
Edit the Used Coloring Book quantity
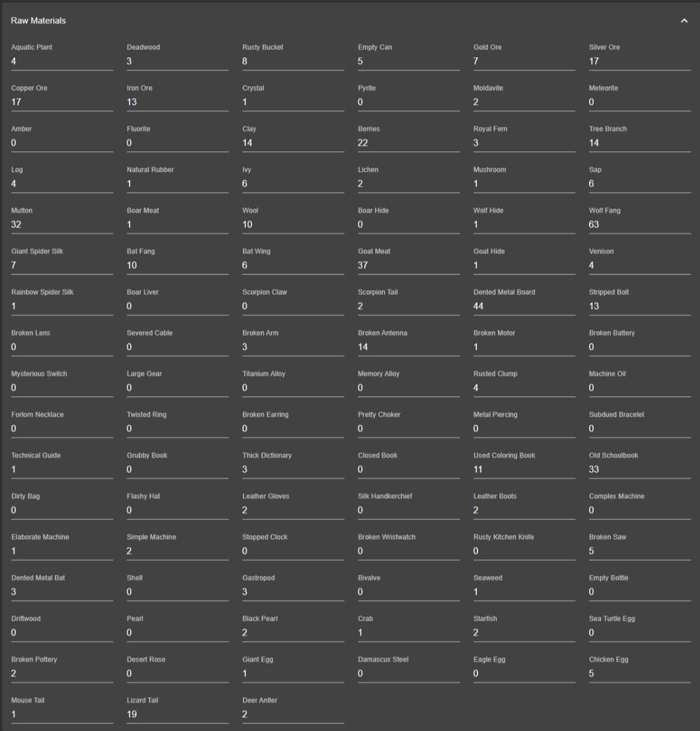click(x=523, y=469)
